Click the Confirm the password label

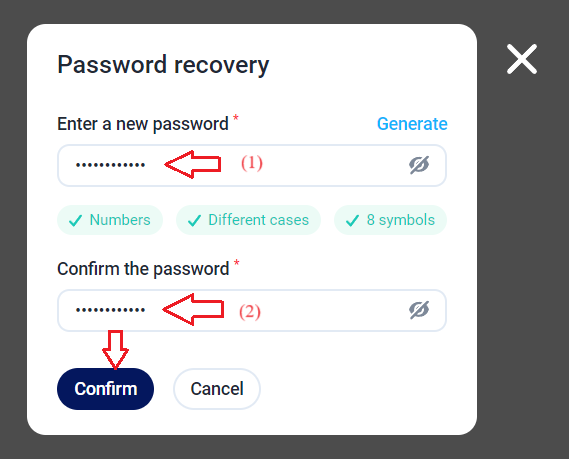coord(143,269)
